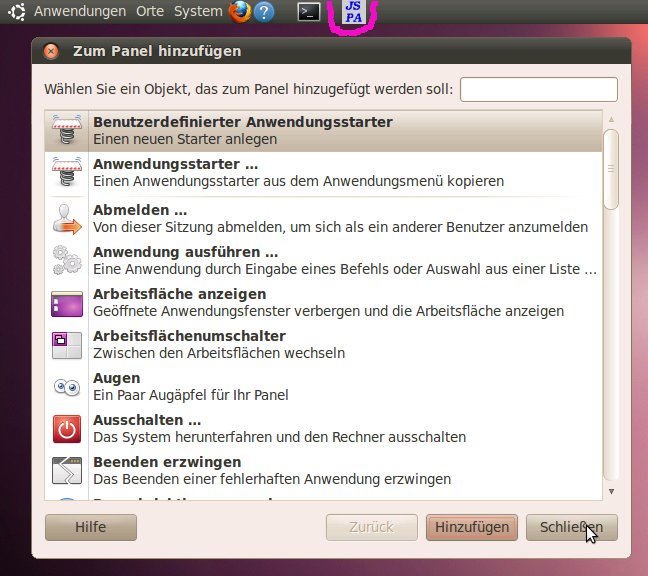Click the custom application launcher icon
648x576 pixels.
coord(66,131)
